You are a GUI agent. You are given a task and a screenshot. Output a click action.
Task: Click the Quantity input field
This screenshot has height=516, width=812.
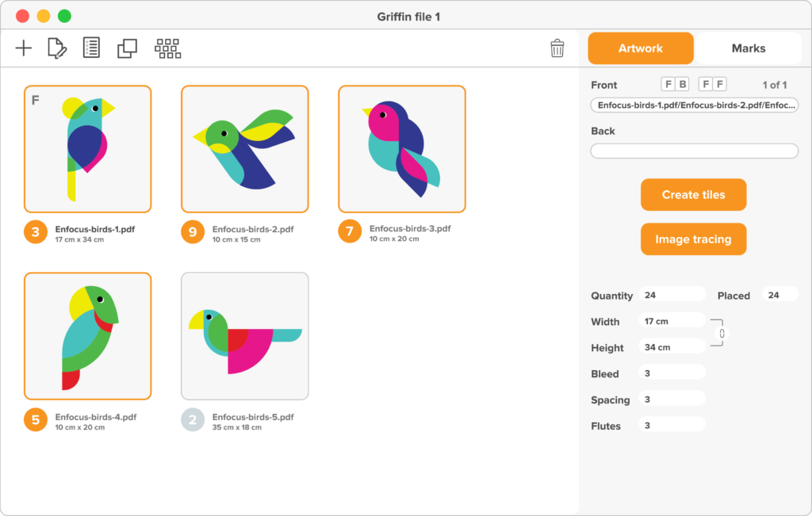tap(672, 295)
